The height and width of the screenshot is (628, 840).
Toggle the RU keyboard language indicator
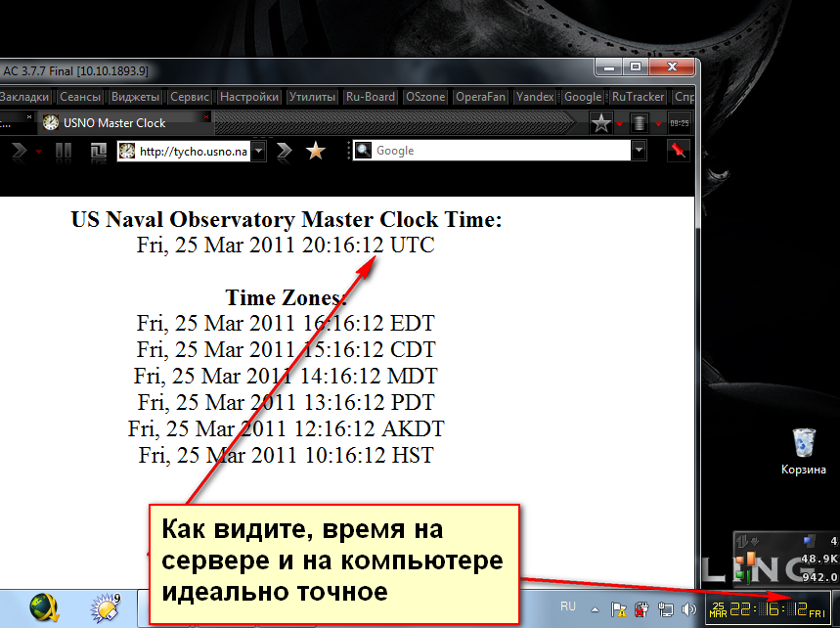click(x=568, y=606)
